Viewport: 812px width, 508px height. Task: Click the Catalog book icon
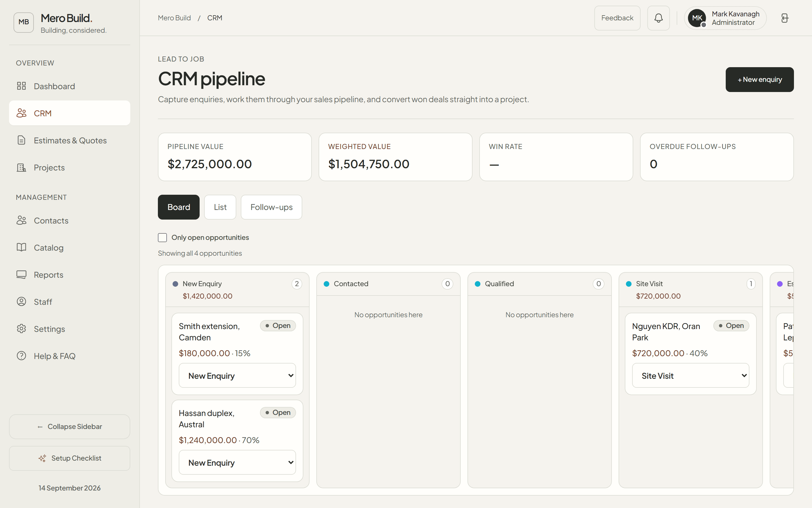21,247
